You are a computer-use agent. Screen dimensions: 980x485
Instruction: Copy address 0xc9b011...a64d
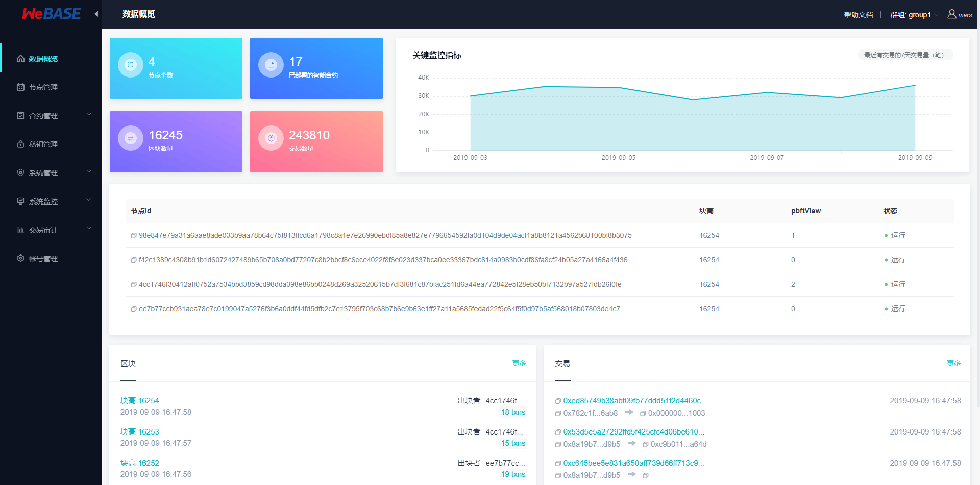click(x=646, y=445)
